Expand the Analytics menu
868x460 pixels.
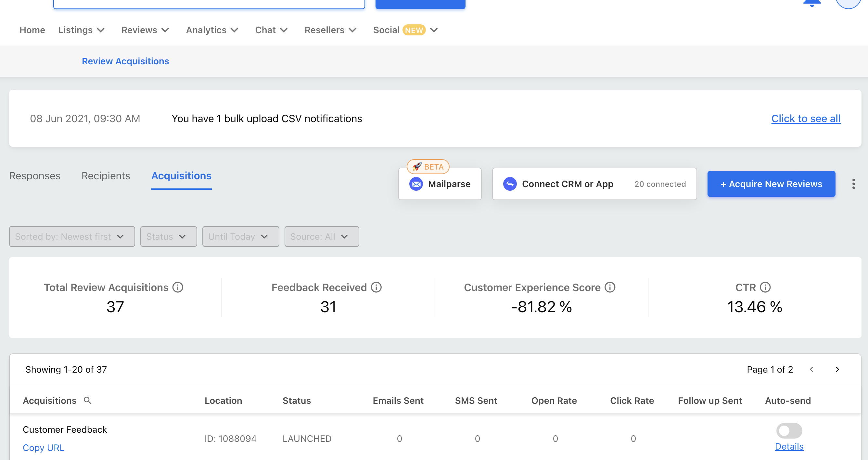(212, 30)
